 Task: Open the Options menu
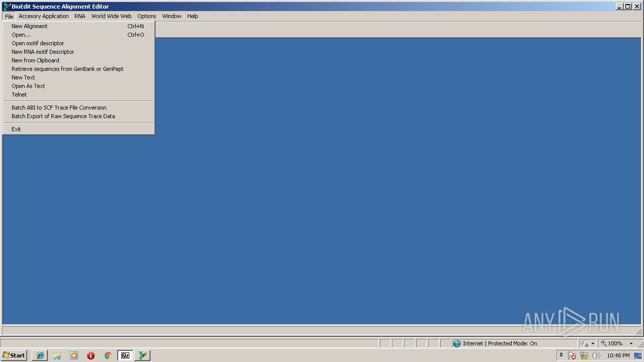[147, 16]
